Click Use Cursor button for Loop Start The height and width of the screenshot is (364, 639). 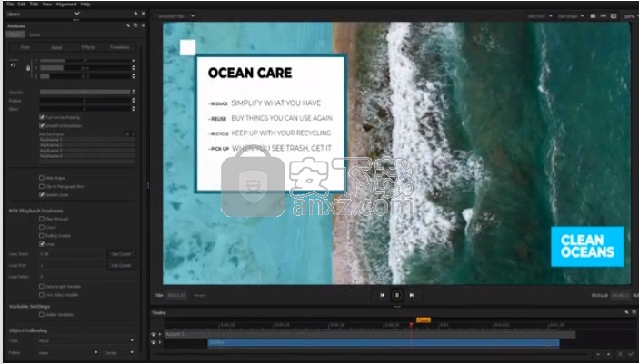[x=120, y=254]
